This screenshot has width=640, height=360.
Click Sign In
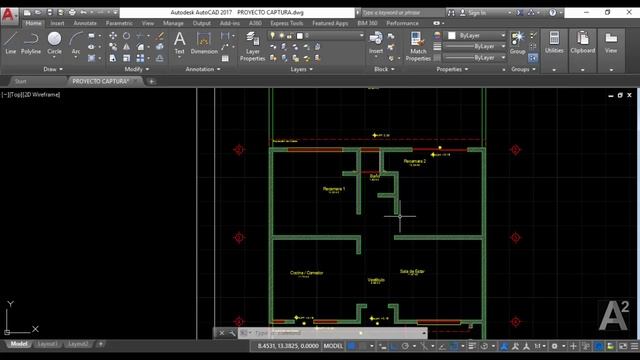(477, 13)
